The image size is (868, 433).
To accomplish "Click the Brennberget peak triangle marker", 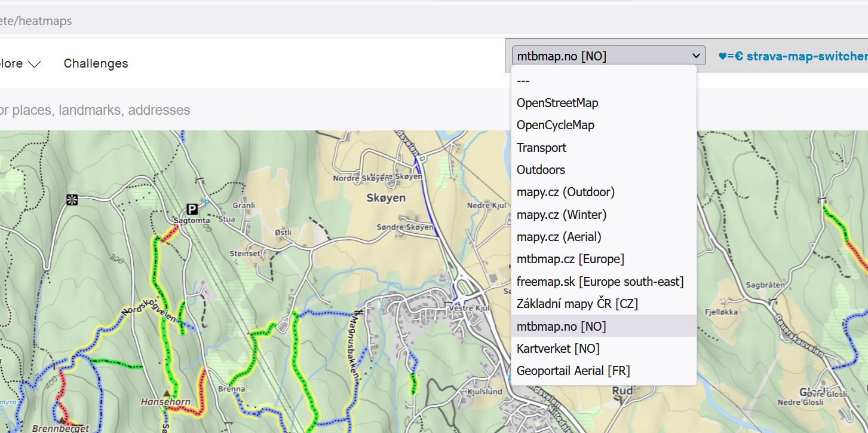I will coord(61,420).
